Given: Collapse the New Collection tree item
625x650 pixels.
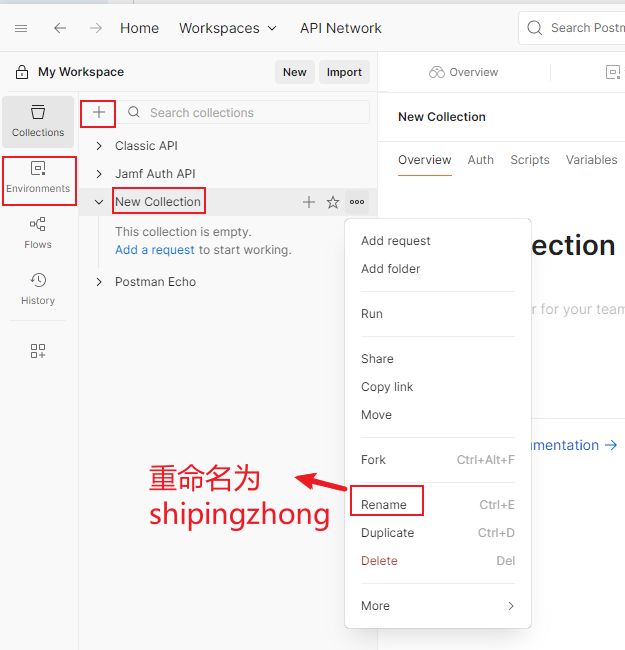Looking at the screenshot, I should [99, 202].
